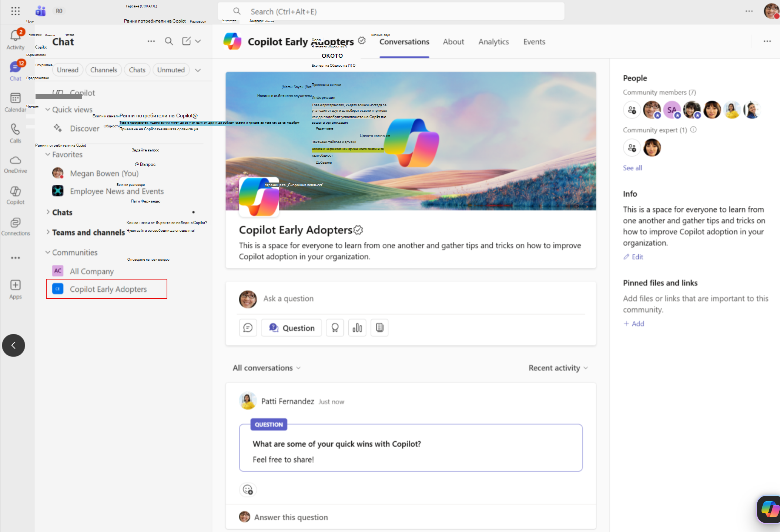The height and width of the screenshot is (532, 780).
Task: Click the Add pinned files link
Action: (634, 324)
